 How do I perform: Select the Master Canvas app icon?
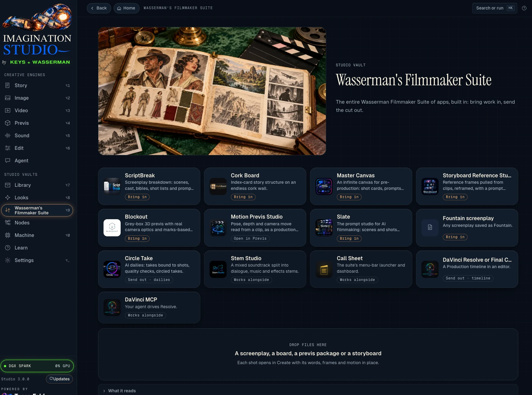(324, 186)
